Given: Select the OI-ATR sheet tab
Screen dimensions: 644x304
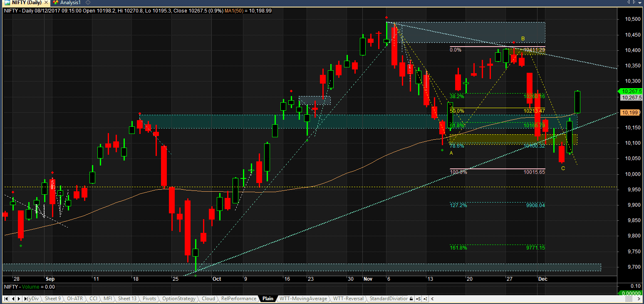Looking at the screenshot, I should point(75,299).
